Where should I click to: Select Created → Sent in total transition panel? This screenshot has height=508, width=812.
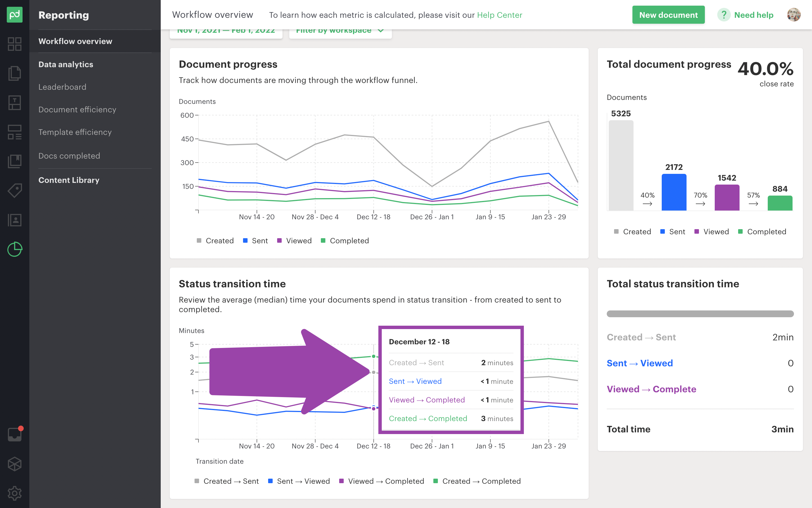point(641,337)
